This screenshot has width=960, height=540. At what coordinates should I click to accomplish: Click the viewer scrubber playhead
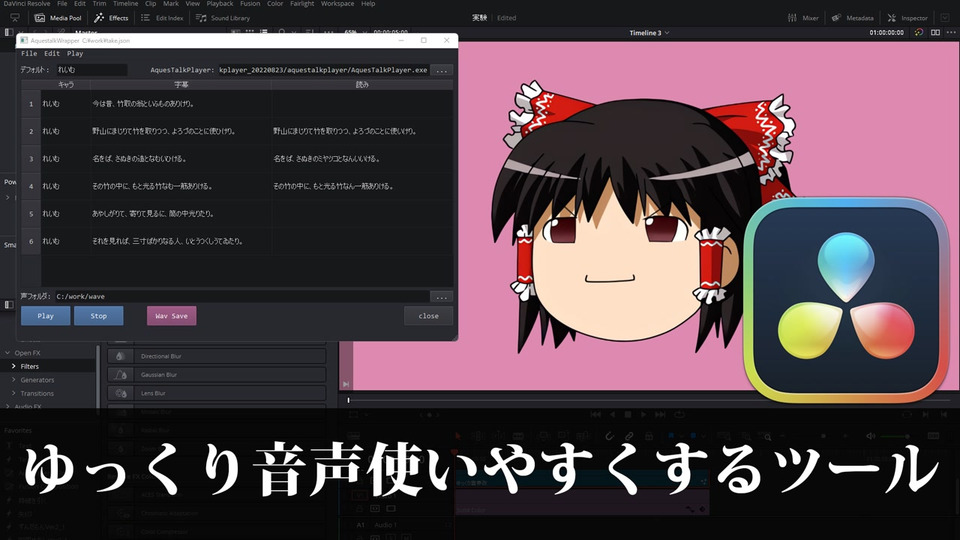click(348, 400)
